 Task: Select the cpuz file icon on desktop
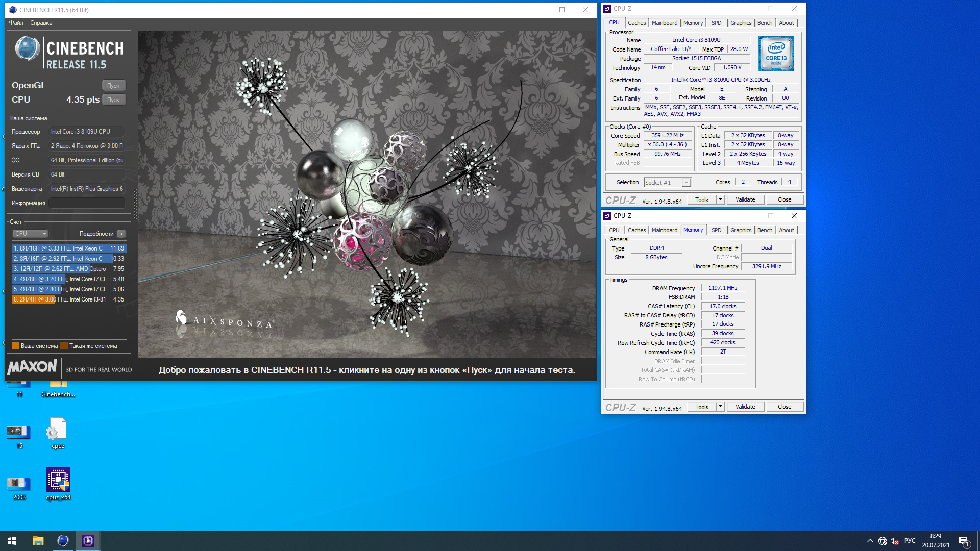click(x=58, y=433)
